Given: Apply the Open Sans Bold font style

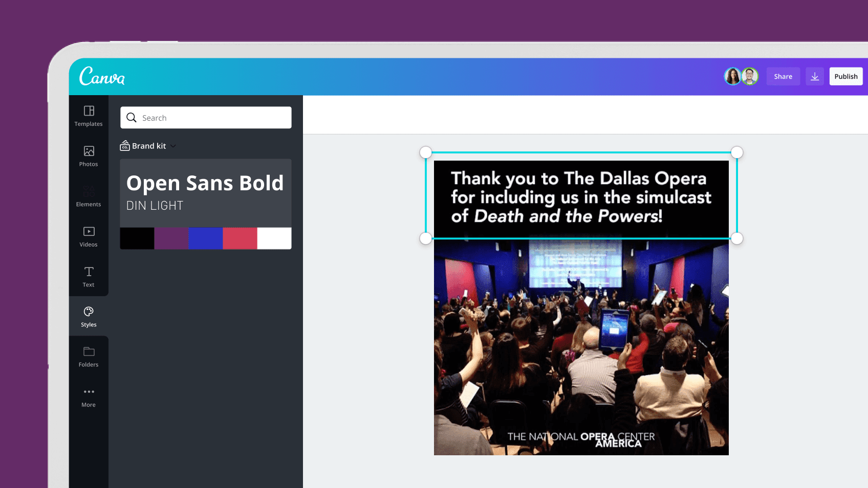Looking at the screenshot, I should (205, 183).
